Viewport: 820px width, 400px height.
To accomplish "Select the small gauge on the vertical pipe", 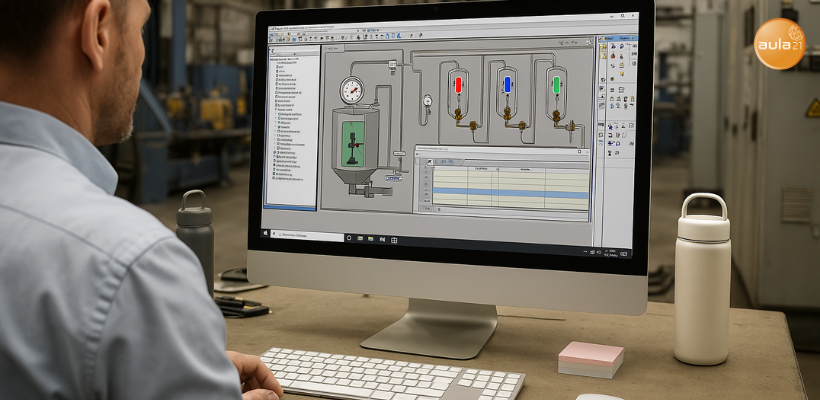I will click(x=427, y=100).
